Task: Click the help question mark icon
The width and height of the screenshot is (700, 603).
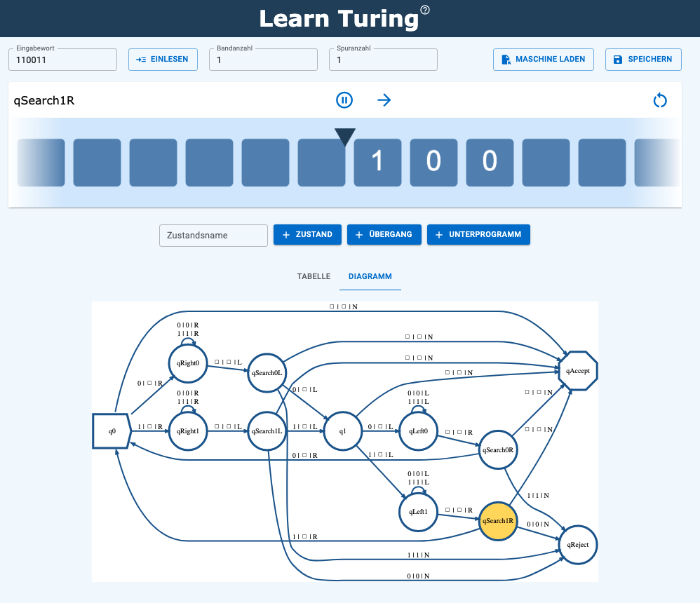Action: coord(425,10)
